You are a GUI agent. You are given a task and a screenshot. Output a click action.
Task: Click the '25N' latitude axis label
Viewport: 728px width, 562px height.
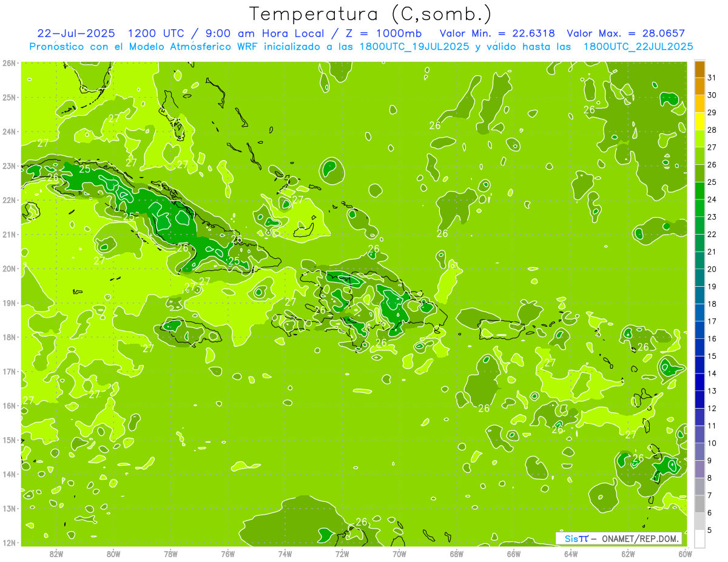click(9, 97)
